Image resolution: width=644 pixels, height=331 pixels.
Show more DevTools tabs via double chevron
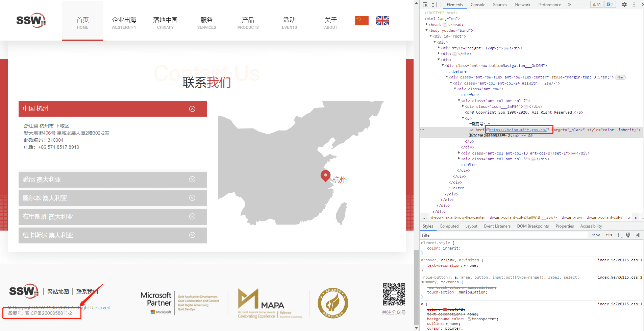click(569, 5)
